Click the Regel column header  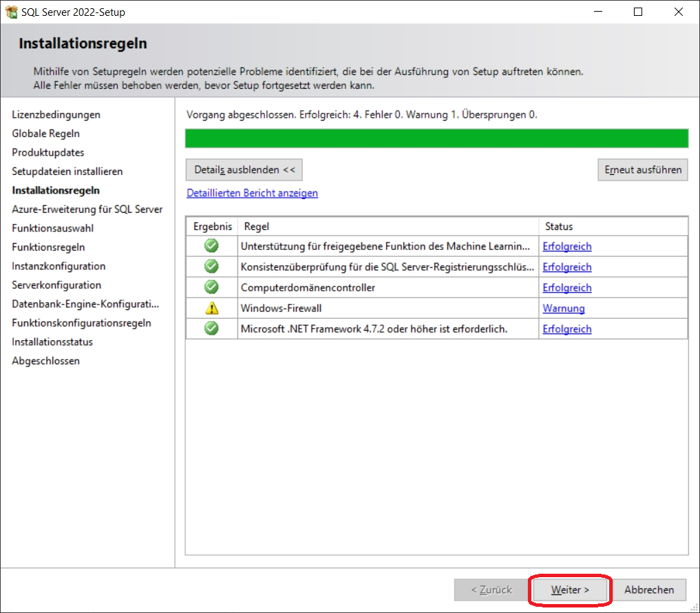point(388,227)
